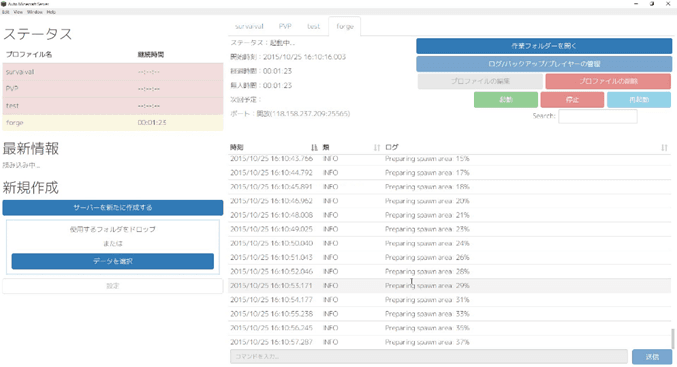
Task: Click log row Preparing spawn area: 28%
Action: [449, 272]
